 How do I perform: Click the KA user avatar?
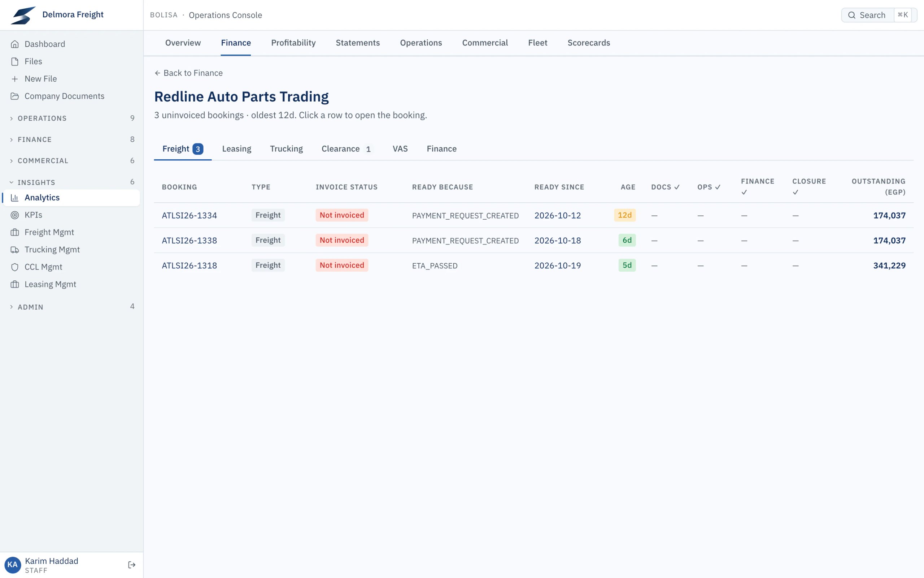(13, 565)
